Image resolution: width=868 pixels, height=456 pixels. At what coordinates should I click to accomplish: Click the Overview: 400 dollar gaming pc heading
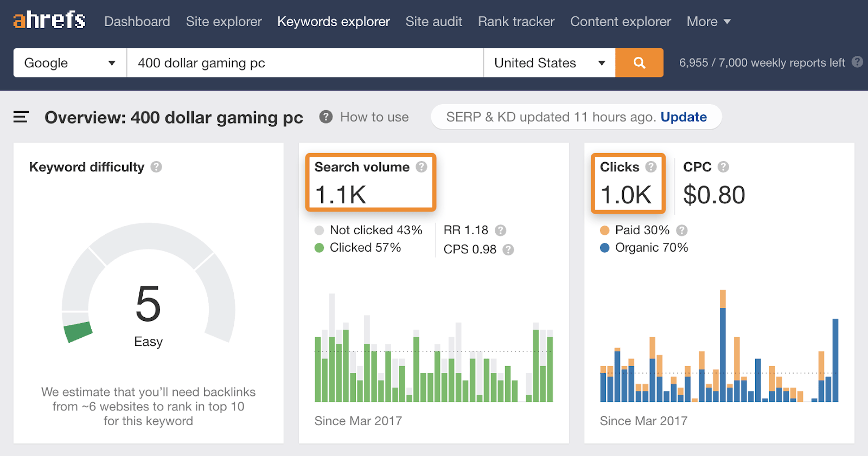[174, 118]
